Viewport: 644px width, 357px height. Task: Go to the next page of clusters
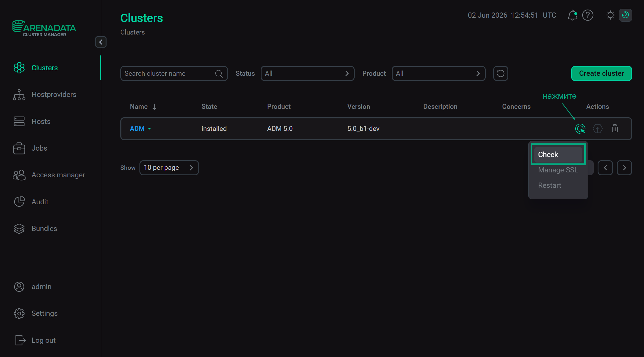click(x=624, y=168)
